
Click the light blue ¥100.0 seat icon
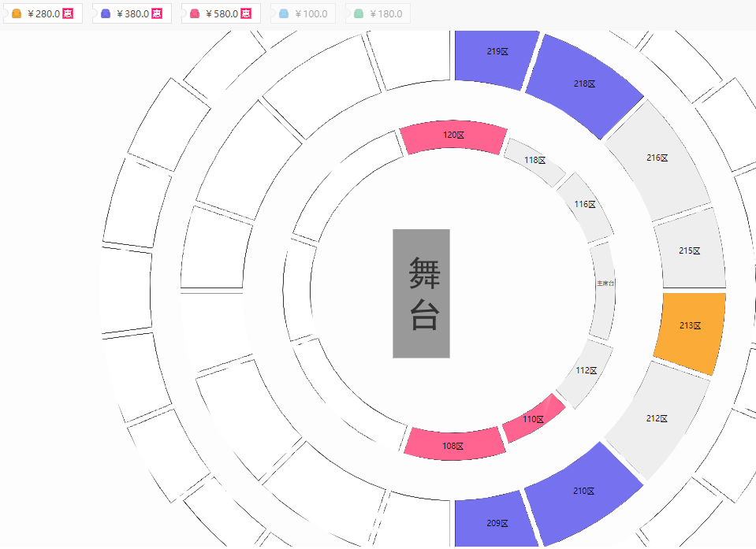tap(284, 14)
